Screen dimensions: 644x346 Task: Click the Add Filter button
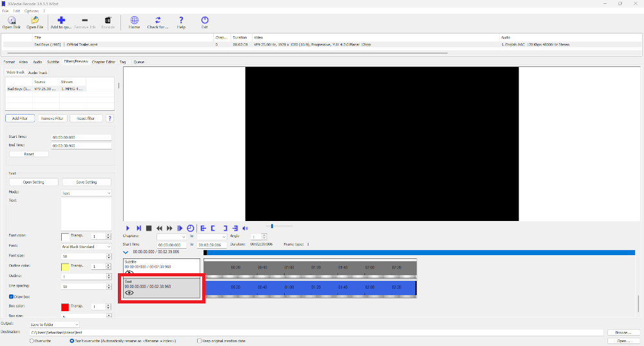[x=19, y=119]
